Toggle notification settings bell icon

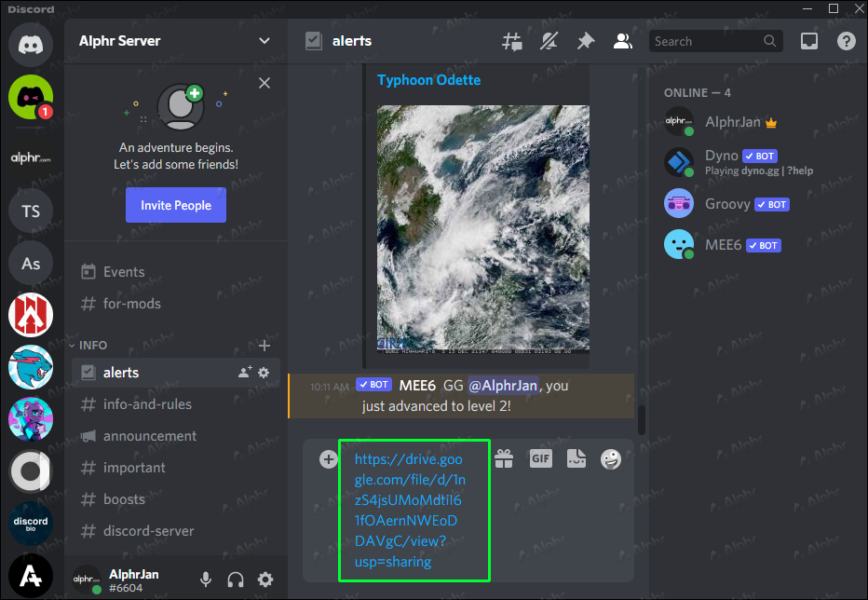549,41
